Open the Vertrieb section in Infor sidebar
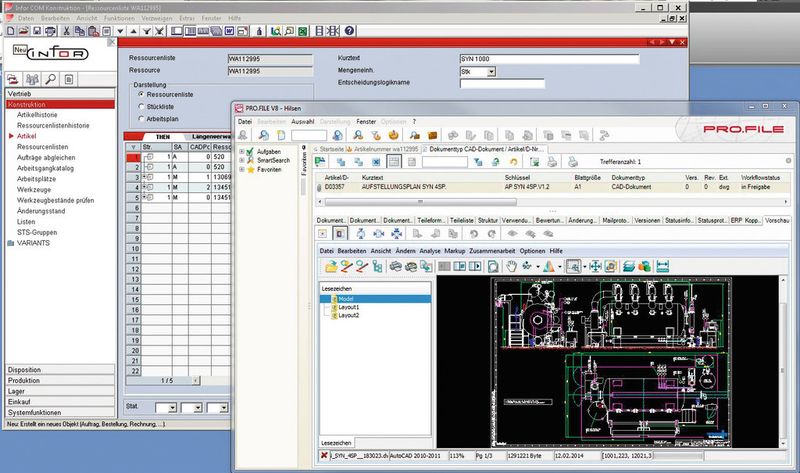 [60, 94]
